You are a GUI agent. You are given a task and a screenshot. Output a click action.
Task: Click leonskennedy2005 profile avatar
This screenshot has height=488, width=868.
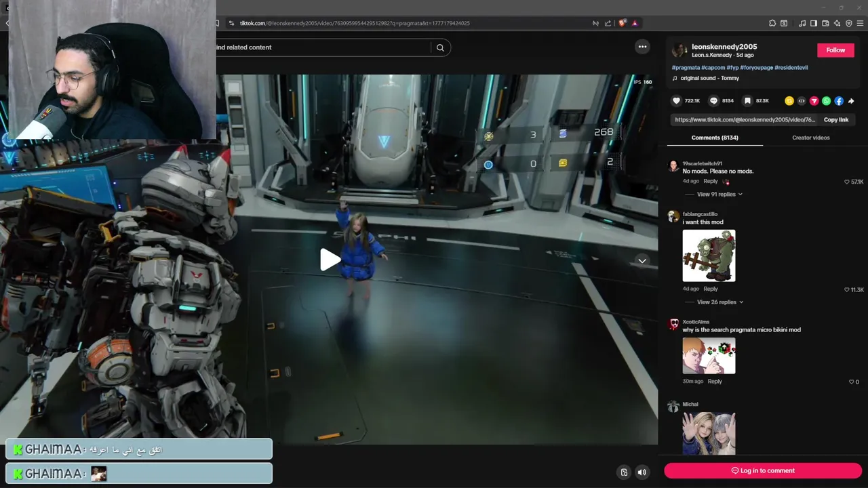(679, 50)
